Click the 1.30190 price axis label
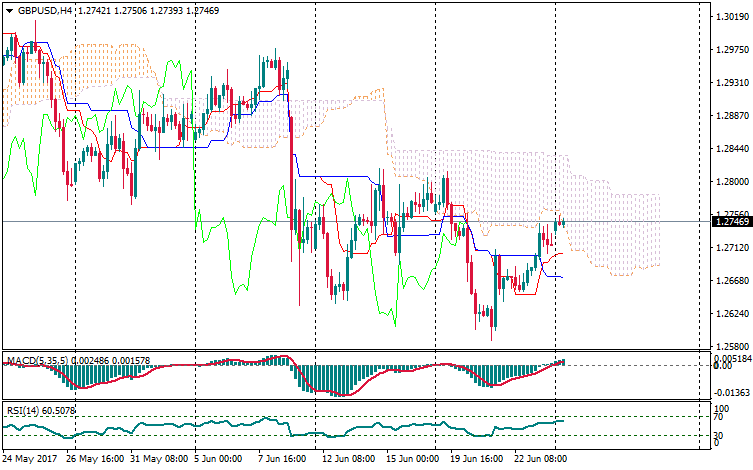 click(x=733, y=17)
